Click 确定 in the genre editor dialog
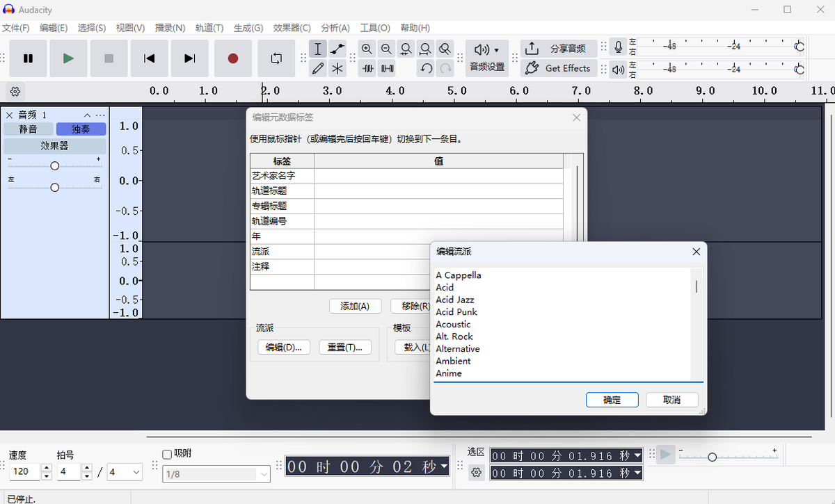This screenshot has width=835, height=504. (x=612, y=400)
